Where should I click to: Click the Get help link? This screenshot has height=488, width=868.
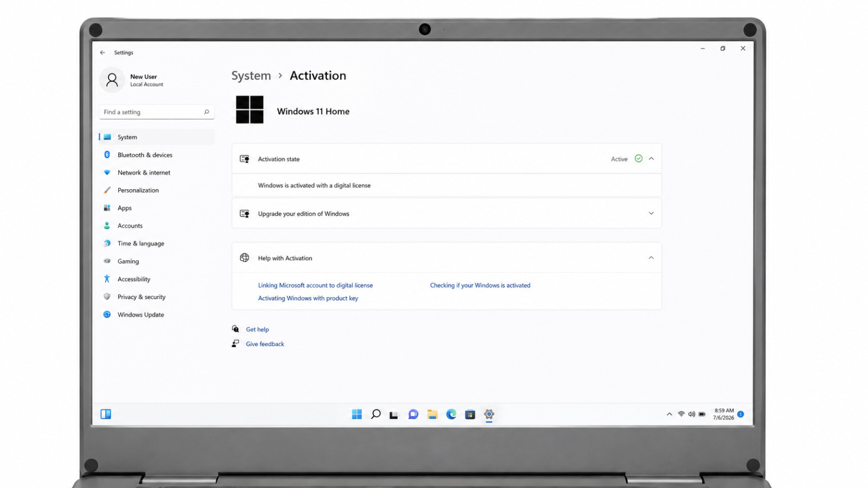pyautogui.click(x=257, y=329)
